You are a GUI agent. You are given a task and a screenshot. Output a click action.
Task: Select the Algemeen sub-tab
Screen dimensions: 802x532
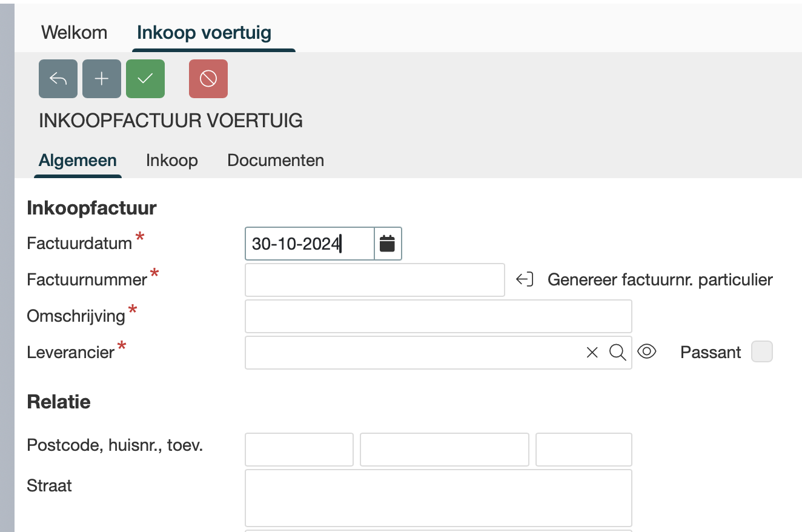[78, 161]
